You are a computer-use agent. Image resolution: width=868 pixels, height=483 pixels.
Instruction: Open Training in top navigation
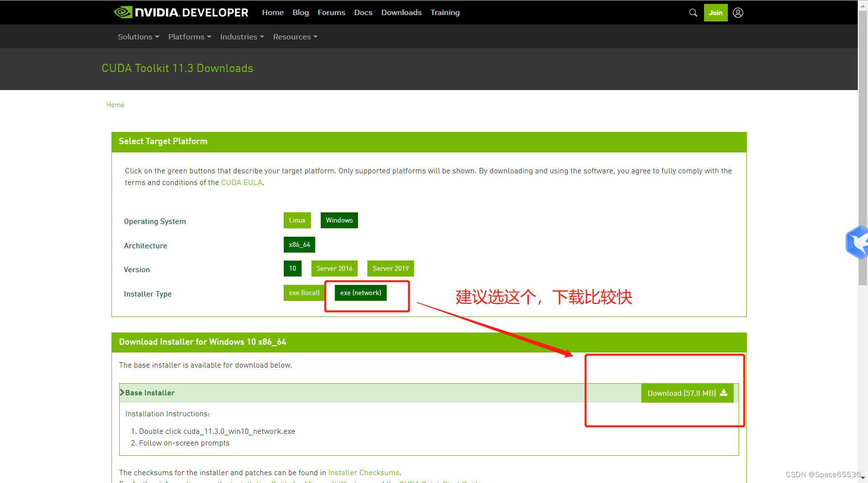pos(445,13)
